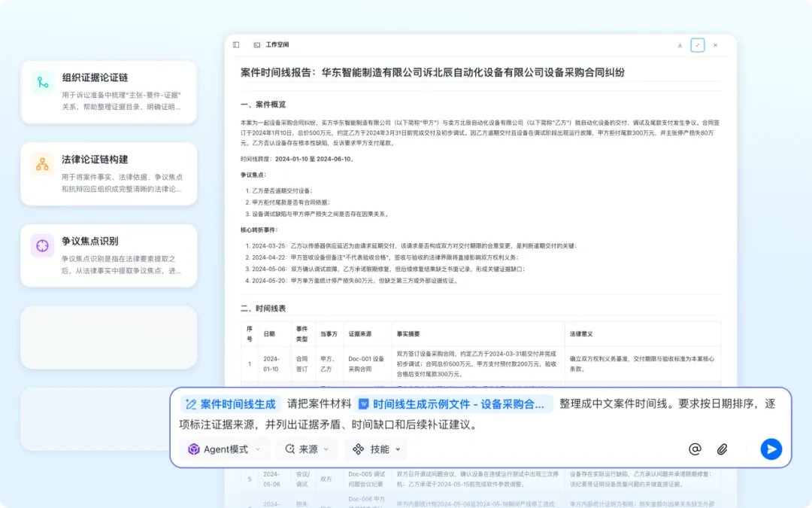The image size is (812, 508).
Task: Click the 2024-05-20 turning point list item
Action: click(x=352, y=281)
